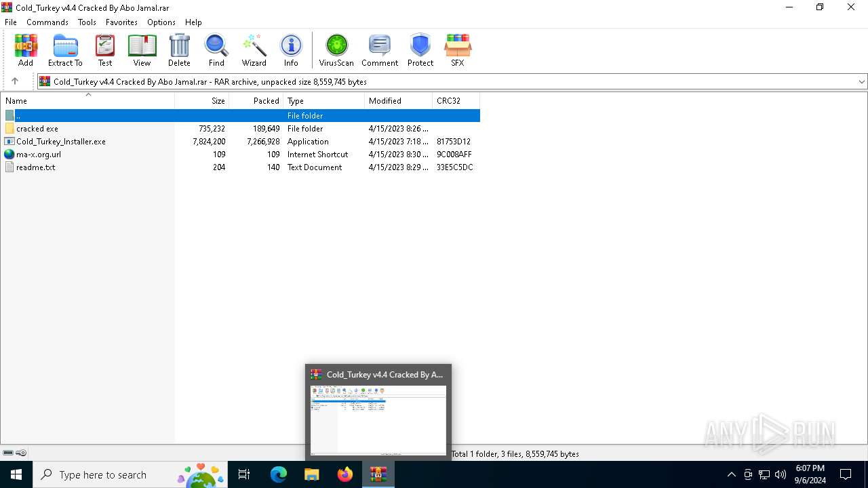Open the Options menu
The height and width of the screenshot is (488, 868).
(x=161, y=22)
